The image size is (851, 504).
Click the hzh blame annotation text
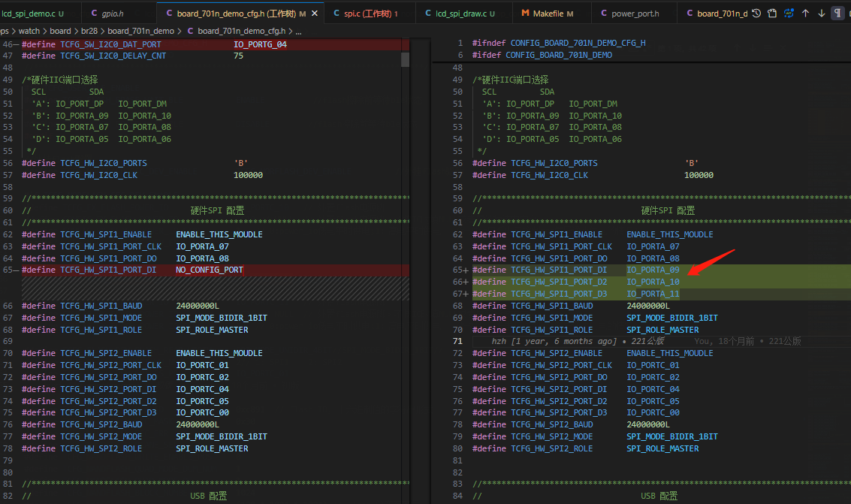tap(578, 341)
